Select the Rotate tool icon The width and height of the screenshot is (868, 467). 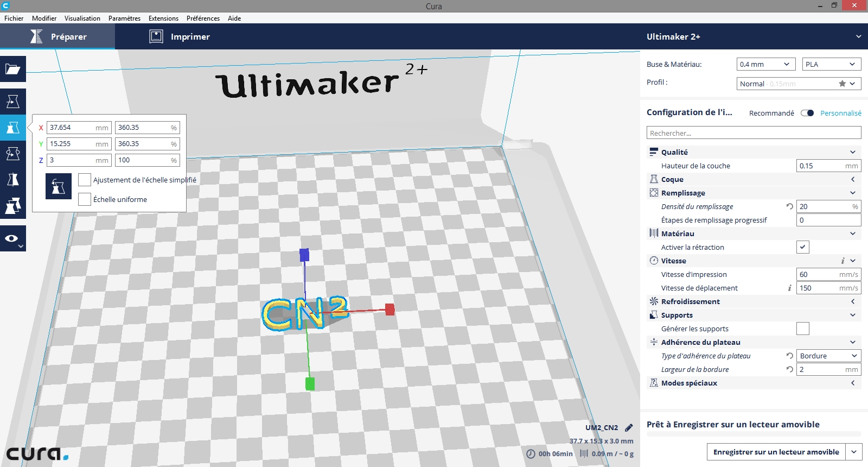click(x=13, y=154)
